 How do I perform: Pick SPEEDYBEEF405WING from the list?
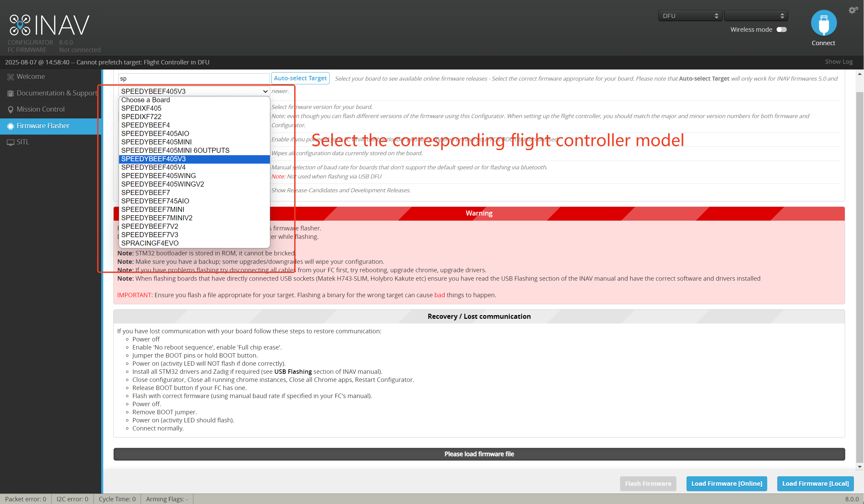159,176
